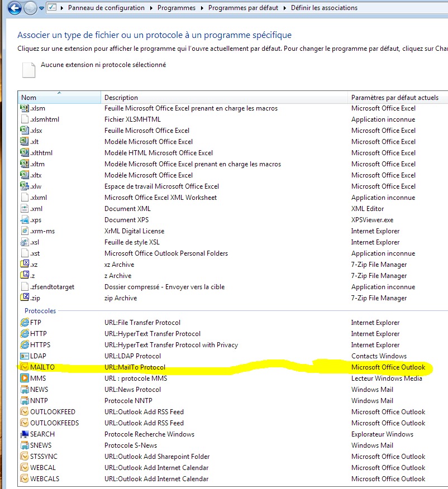This screenshot has height=489, width=448.
Task: Expand arrow after Programmes par défaut breadcrumb
Action: click(x=284, y=8)
